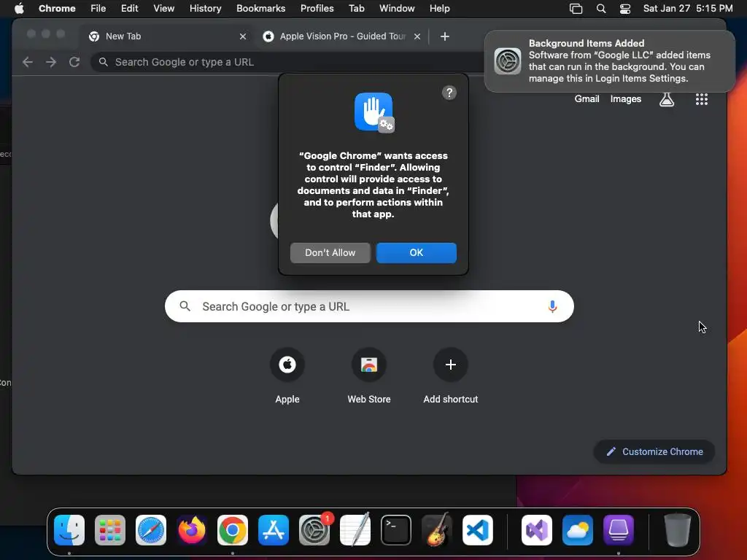Click Google Chrome icon in the Dock
747x560 pixels.
233,530
